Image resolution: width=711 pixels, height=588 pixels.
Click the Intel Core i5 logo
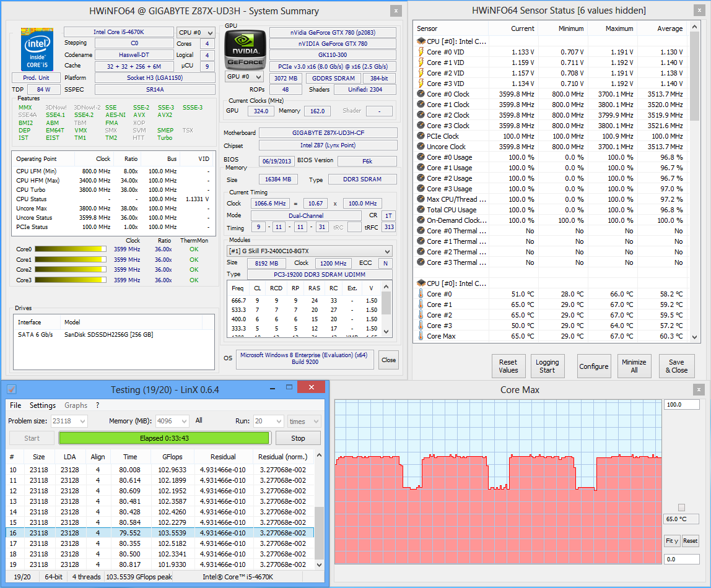tap(37, 50)
